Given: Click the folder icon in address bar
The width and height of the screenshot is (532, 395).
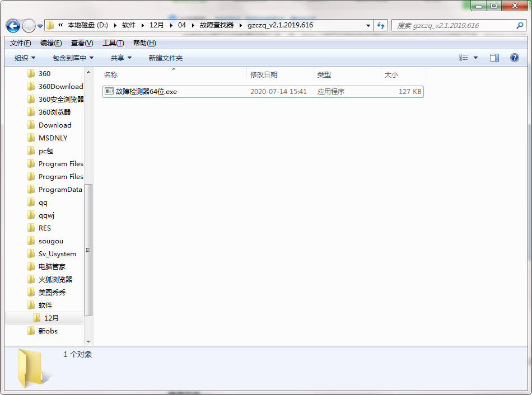Looking at the screenshot, I should [x=50, y=25].
